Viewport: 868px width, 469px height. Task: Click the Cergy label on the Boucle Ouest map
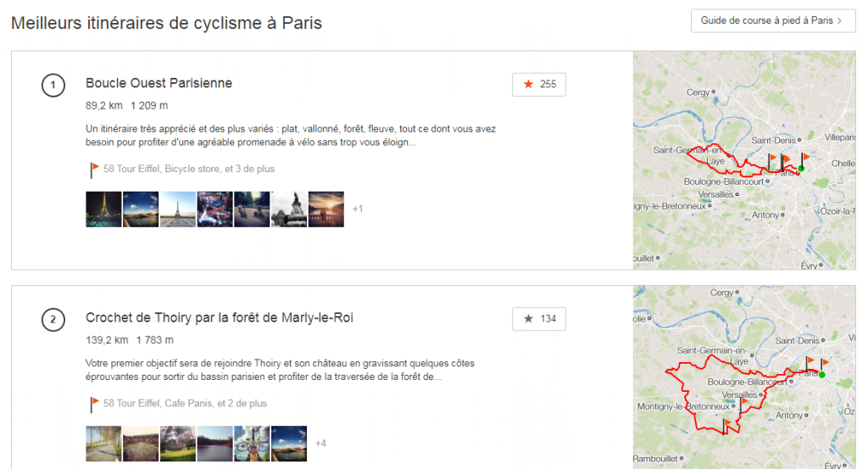point(698,92)
